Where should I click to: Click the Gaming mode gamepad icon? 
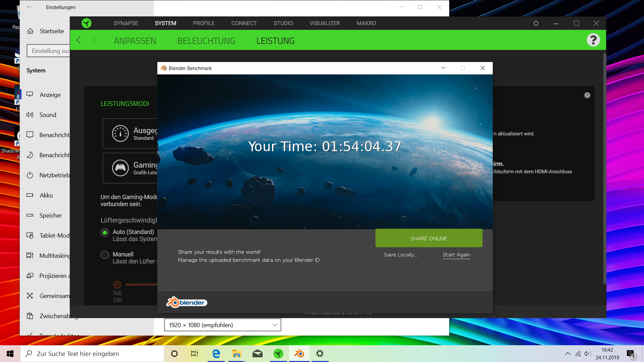[120, 168]
